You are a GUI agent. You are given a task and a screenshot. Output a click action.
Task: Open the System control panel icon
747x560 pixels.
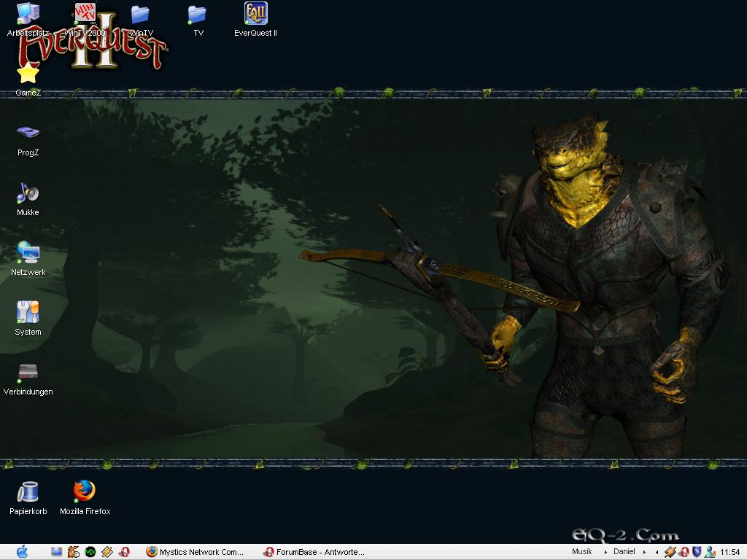28,319
